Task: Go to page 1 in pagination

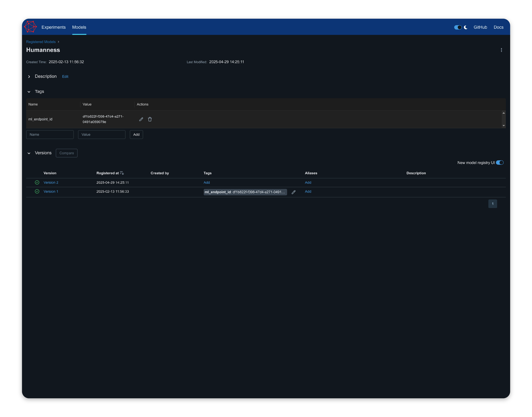Action: [492, 204]
